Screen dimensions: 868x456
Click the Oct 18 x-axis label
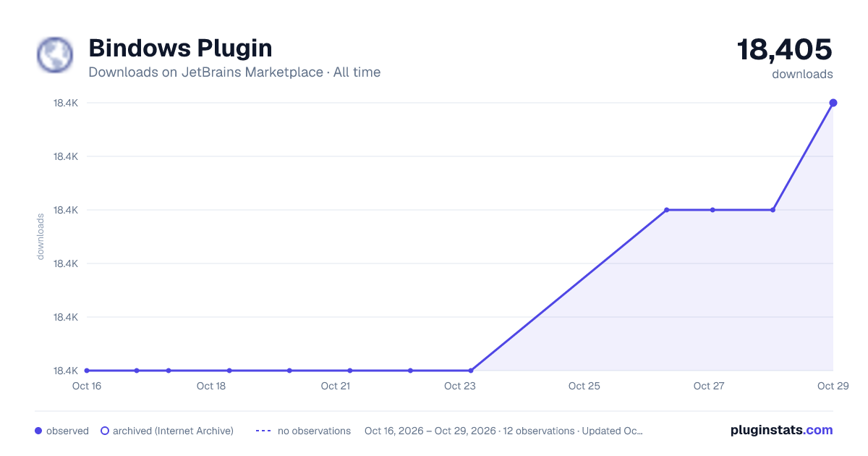pyautogui.click(x=211, y=386)
